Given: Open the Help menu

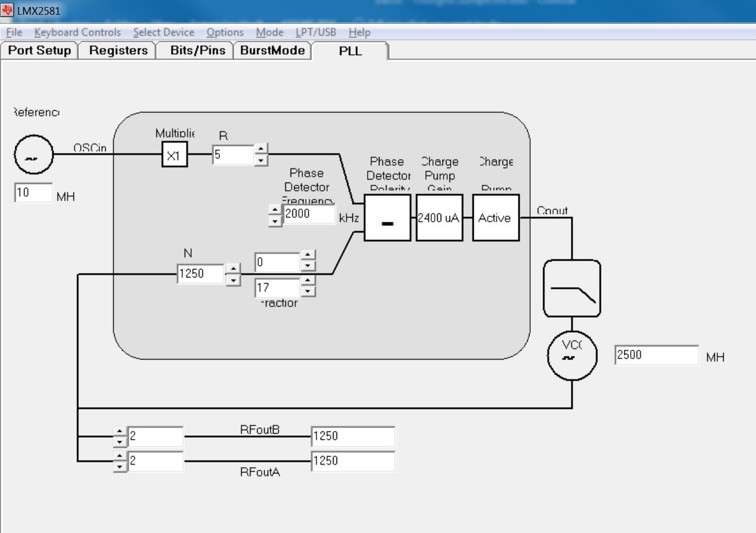Looking at the screenshot, I should point(359,32).
